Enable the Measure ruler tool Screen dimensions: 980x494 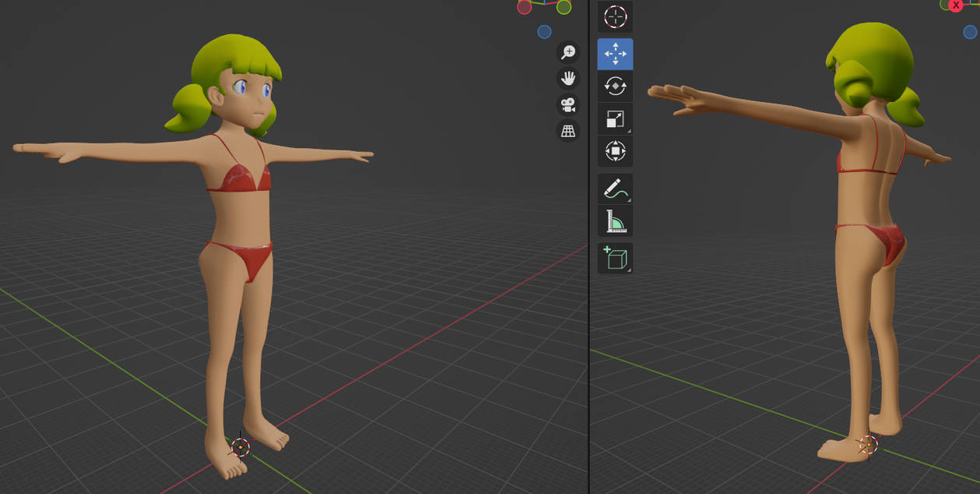click(x=615, y=221)
